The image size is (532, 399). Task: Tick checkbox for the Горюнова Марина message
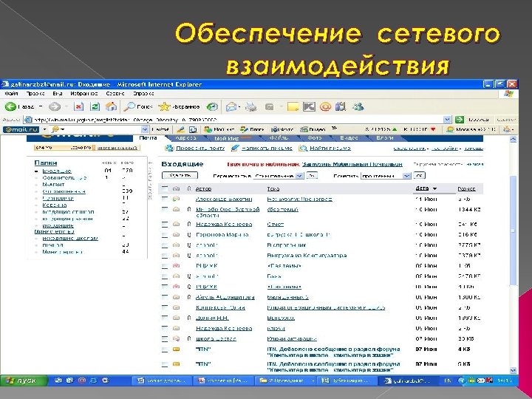(165, 234)
